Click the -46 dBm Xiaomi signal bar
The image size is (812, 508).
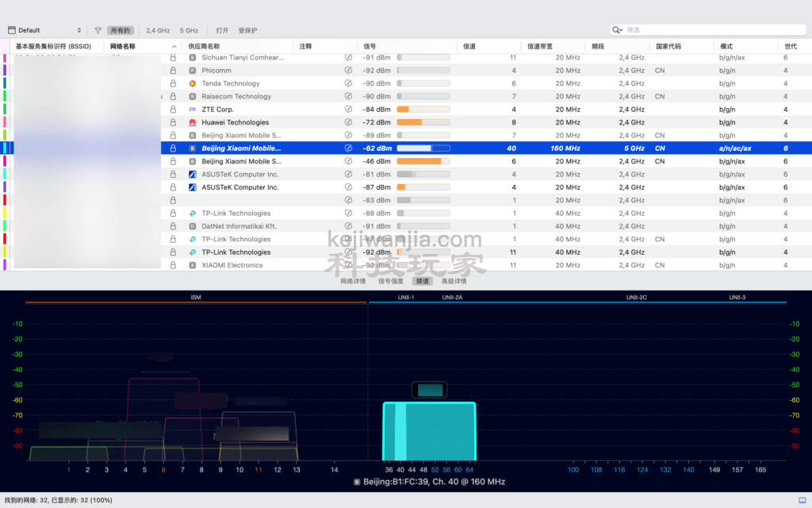(423, 161)
